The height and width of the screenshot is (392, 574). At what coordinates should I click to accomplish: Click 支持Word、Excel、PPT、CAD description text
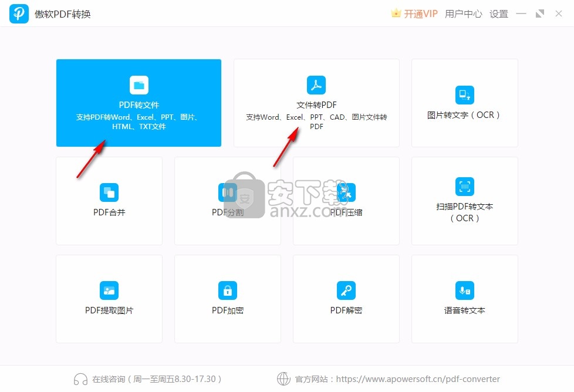click(x=316, y=121)
